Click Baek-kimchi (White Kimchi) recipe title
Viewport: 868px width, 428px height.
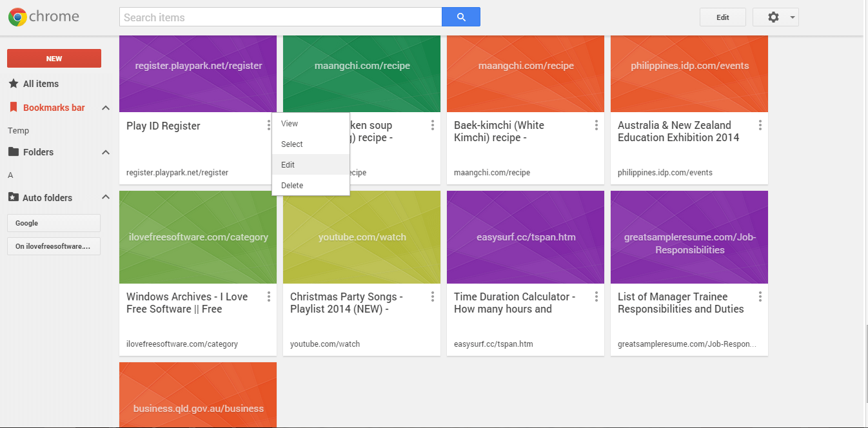[x=499, y=131]
